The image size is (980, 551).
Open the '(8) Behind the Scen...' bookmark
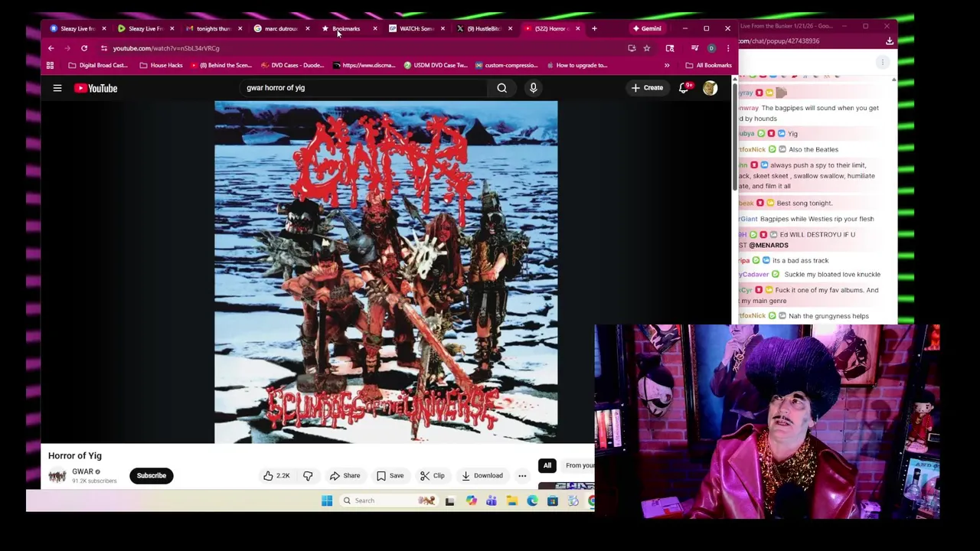220,65
